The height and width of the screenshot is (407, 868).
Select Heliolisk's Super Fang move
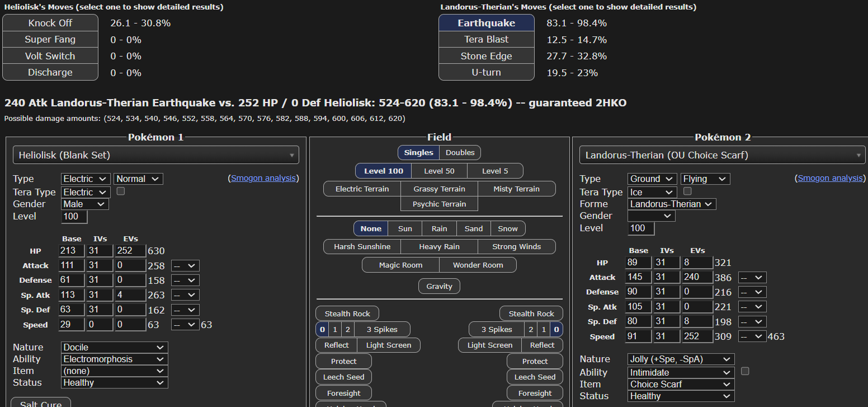(x=50, y=40)
